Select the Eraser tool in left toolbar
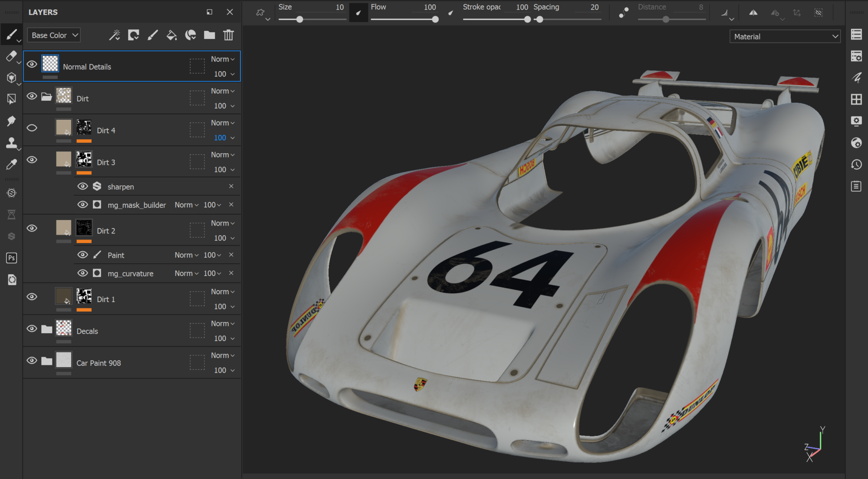Image resolution: width=868 pixels, height=479 pixels. click(11, 56)
